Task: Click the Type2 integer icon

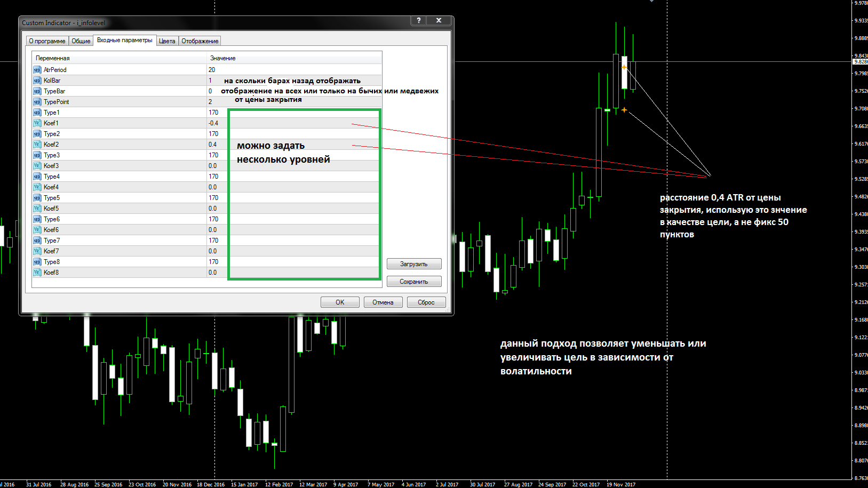Action: click(37, 134)
